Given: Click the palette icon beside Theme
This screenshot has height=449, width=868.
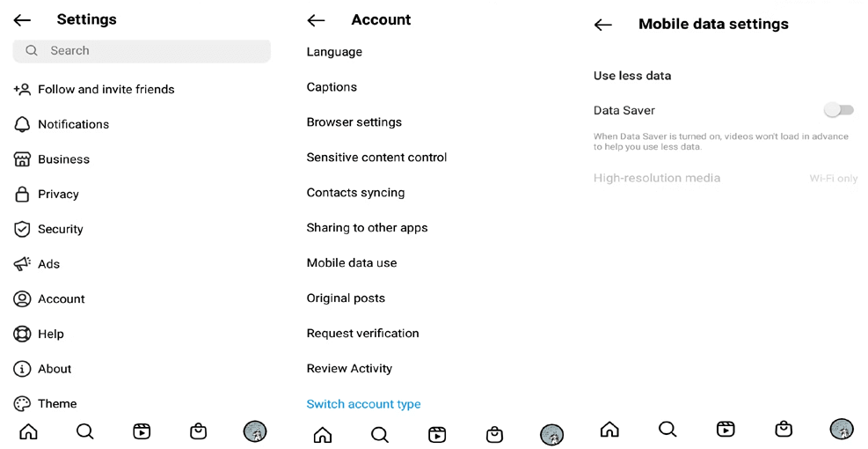Looking at the screenshot, I should click(x=22, y=403).
